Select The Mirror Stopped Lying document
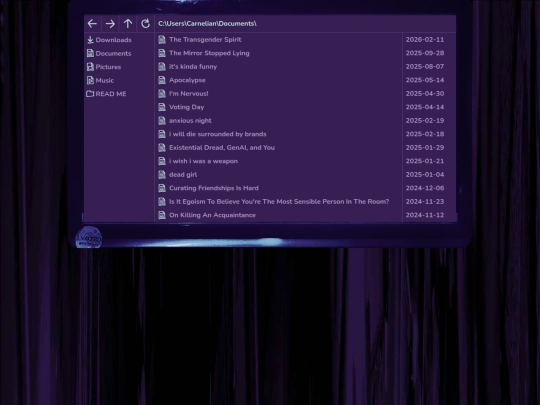The height and width of the screenshot is (405, 540). pos(209,53)
